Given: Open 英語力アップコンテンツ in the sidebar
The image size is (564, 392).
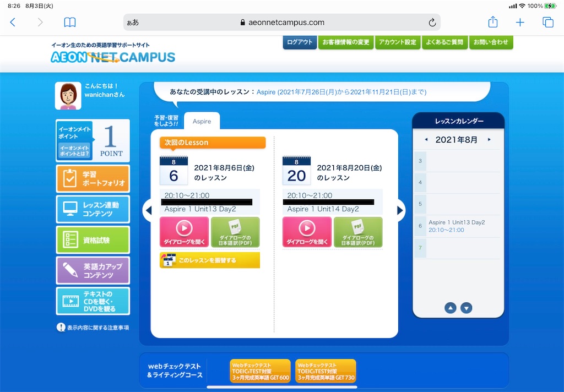Looking at the screenshot, I should coord(93,270).
